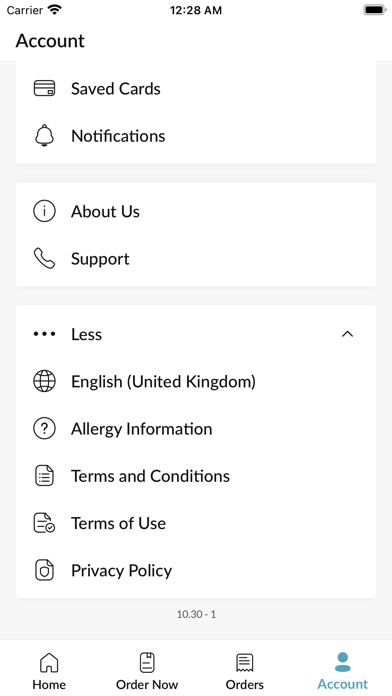The image size is (392, 696).
Task: Switch to the Order Now tab
Action: (147, 671)
